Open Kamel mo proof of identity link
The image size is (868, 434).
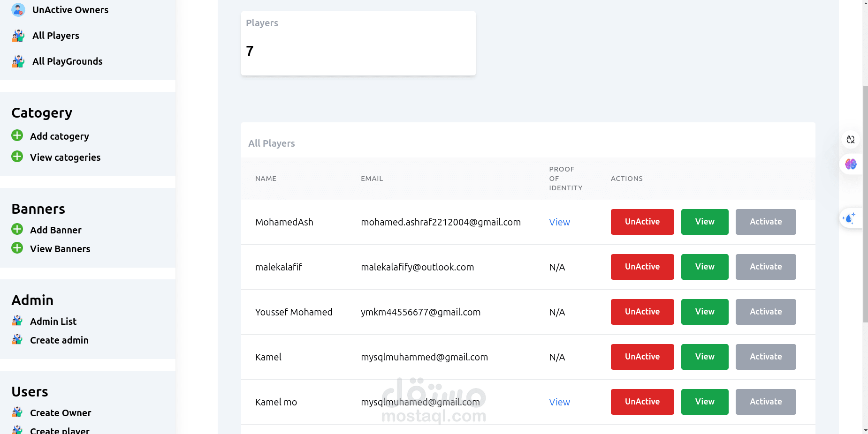coord(559,402)
